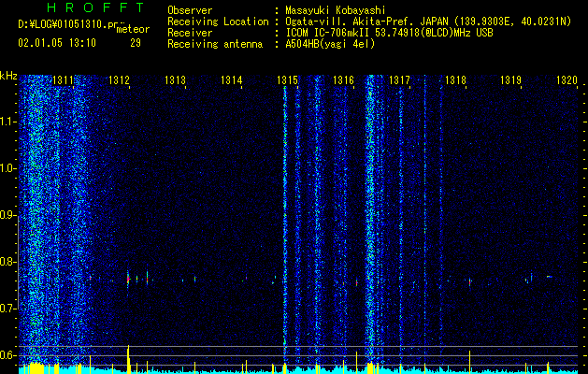This screenshot has height=374, width=588.
Task: Click the 1319 time marker
Action: [510, 79]
